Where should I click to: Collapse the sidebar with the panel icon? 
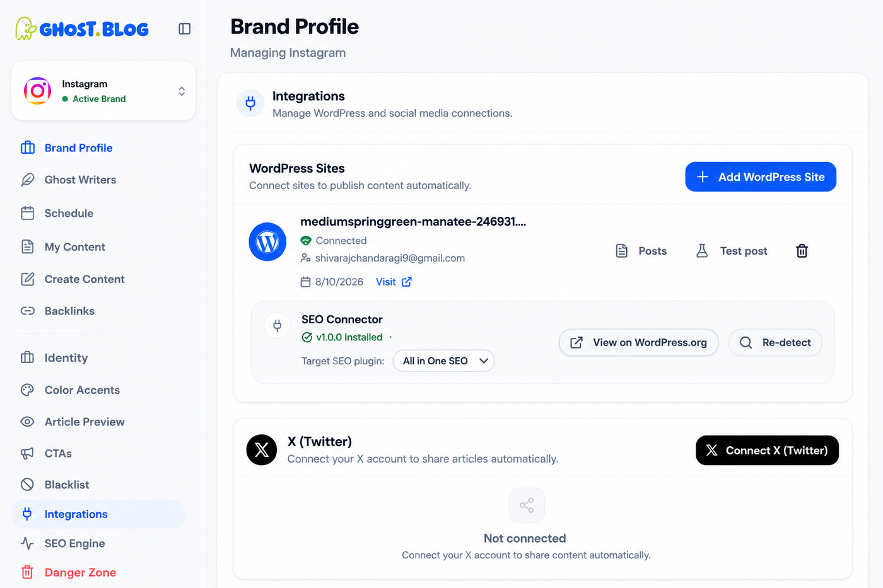tap(184, 29)
